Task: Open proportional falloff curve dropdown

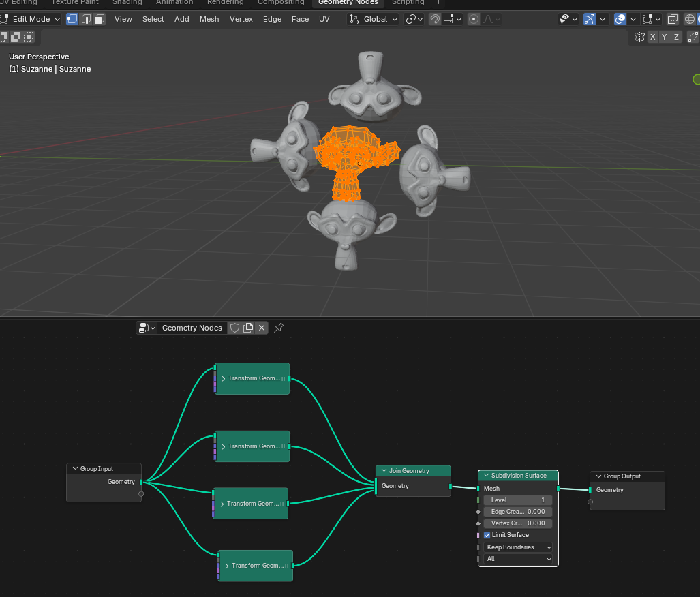Action: coord(491,19)
